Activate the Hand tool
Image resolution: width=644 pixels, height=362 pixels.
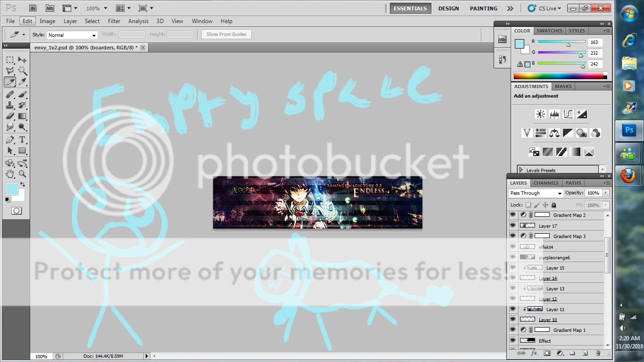tap(10, 174)
